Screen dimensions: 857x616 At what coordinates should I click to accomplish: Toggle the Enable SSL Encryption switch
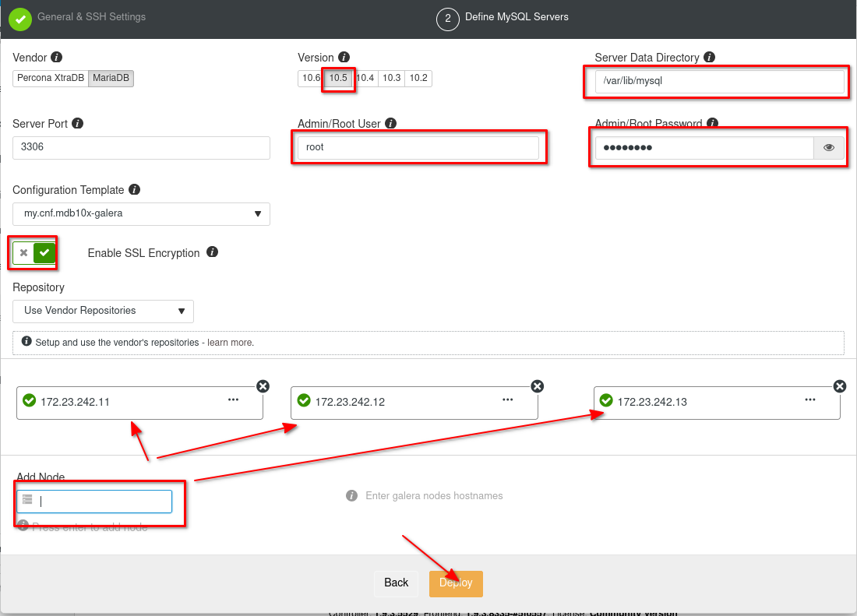tap(34, 252)
